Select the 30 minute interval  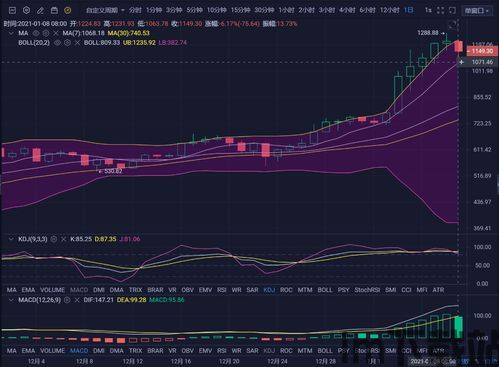pos(264,11)
